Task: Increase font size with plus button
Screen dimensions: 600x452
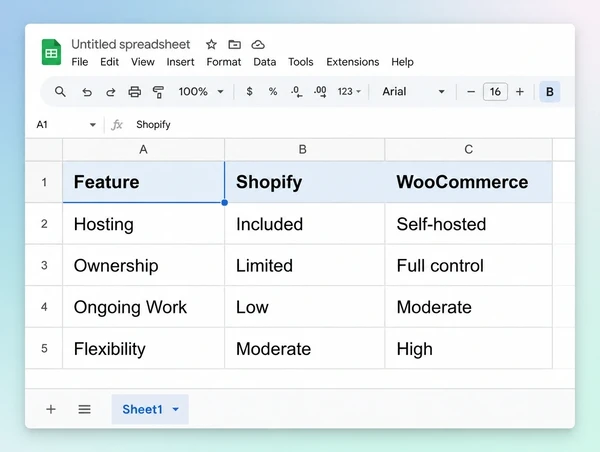Action: [520, 92]
